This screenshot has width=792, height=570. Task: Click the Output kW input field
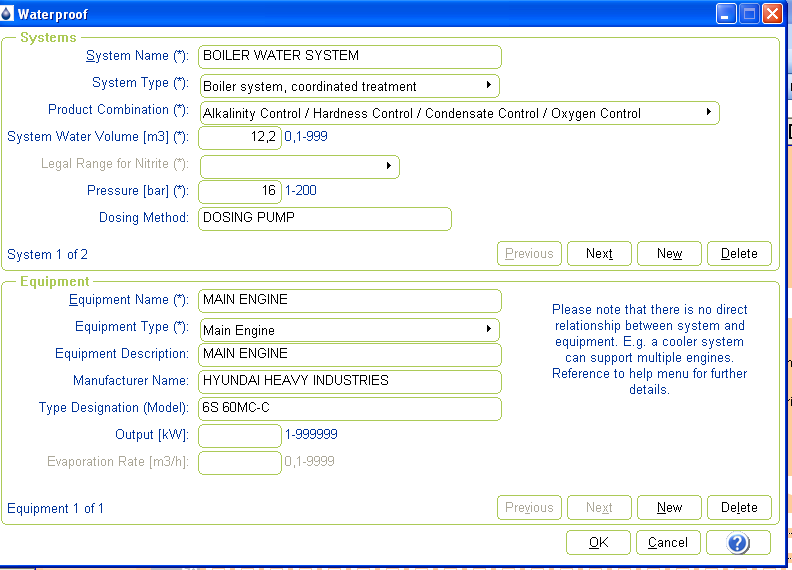coord(240,435)
